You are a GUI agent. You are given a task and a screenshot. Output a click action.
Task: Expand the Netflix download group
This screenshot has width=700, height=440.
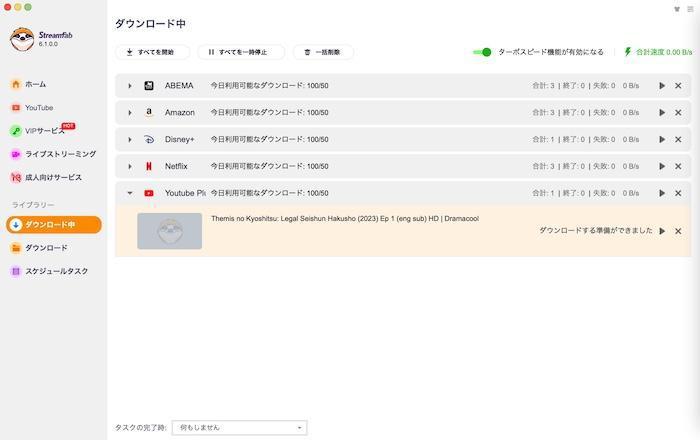(130, 166)
